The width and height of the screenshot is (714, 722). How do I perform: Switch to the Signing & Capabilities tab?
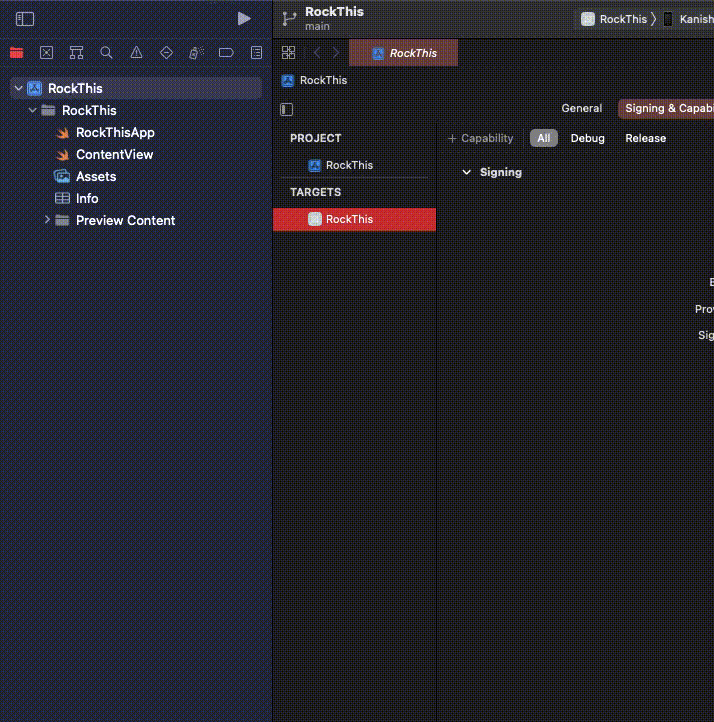tap(666, 109)
